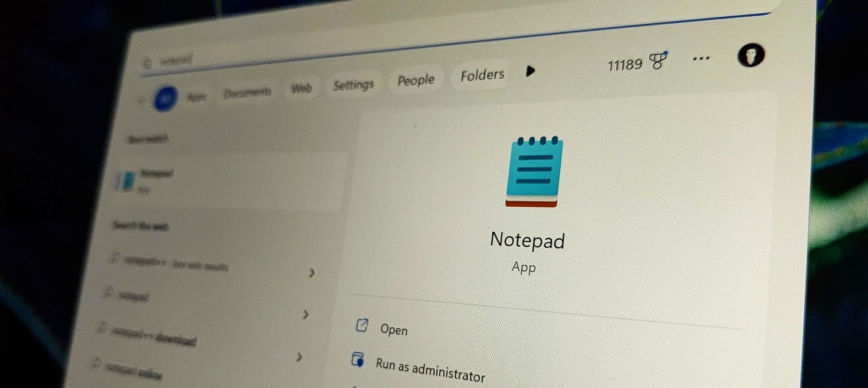This screenshot has height=388, width=868.
Task: Expand the notepad suggestion with its chevron
Action: tap(305, 314)
